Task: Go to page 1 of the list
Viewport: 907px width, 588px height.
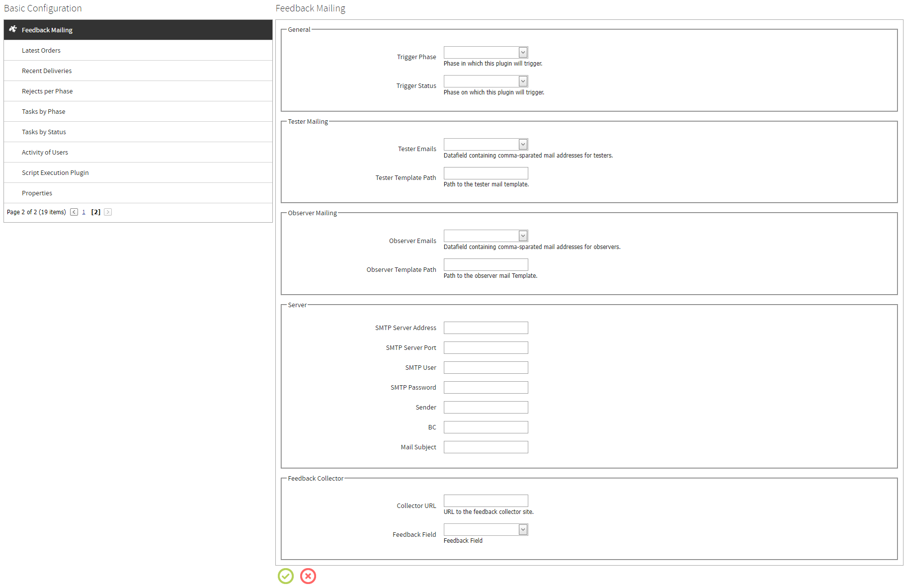Action: pos(84,212)
